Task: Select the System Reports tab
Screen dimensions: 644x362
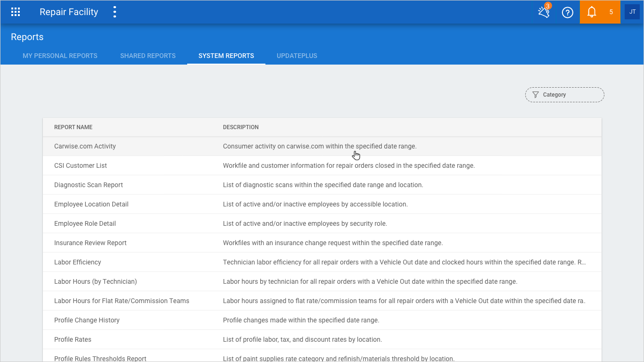Action: [226, 56]
